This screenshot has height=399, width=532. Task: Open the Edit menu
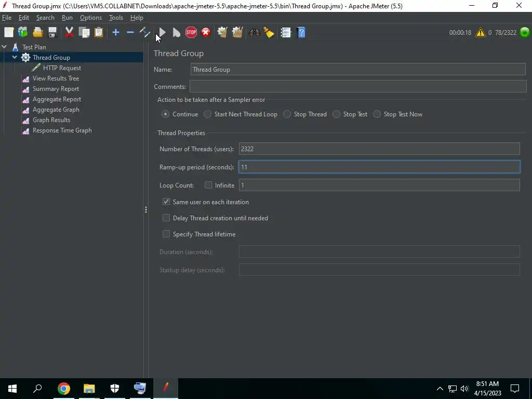(24, 18)
